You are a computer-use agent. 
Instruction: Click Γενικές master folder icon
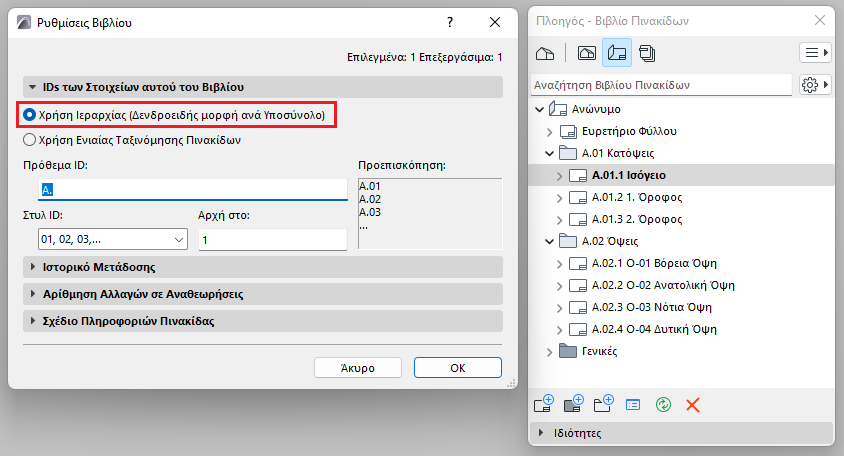(568, 351)
